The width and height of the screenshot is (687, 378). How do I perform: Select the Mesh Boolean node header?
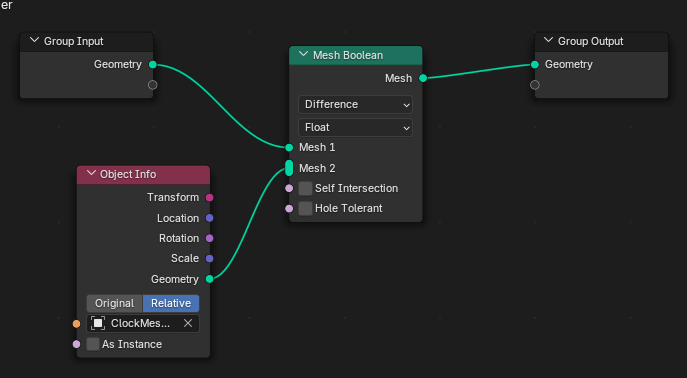point(355,55)
